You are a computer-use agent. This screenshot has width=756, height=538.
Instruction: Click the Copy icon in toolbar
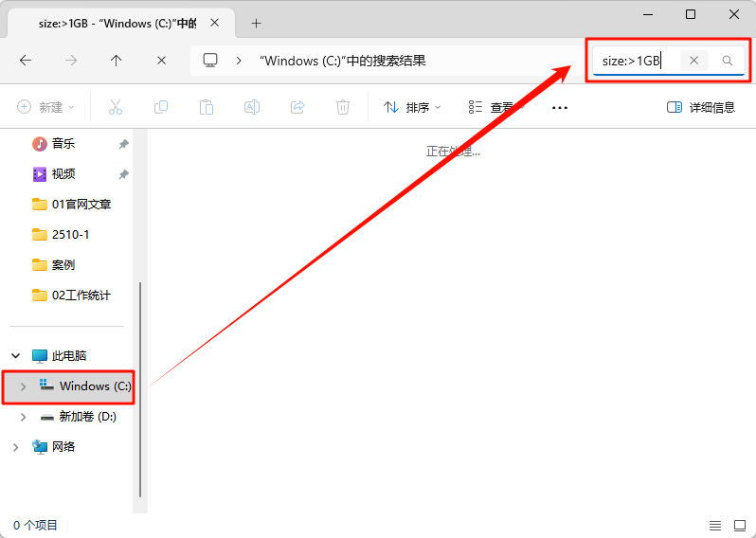point(161,107)
